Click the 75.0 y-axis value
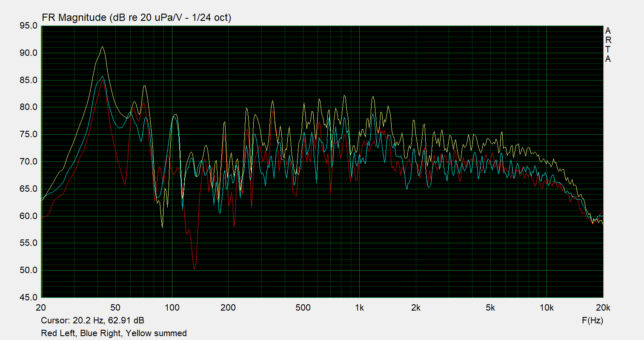644x340 pixels. 29,135
